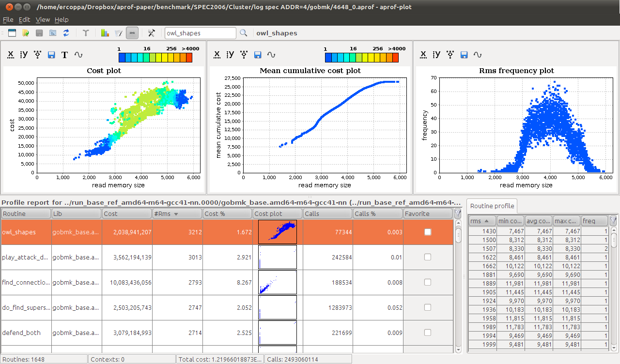
Task: Click the magnifier search button next to owl_shapes field
Action: (x=243, y=33)
